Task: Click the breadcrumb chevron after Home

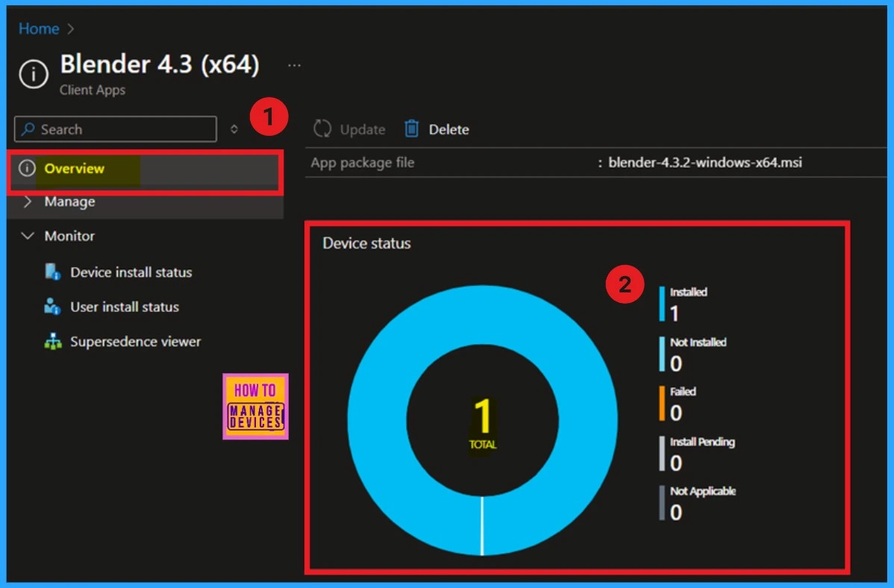Action: pyautogui.click(x=71, y=28)
